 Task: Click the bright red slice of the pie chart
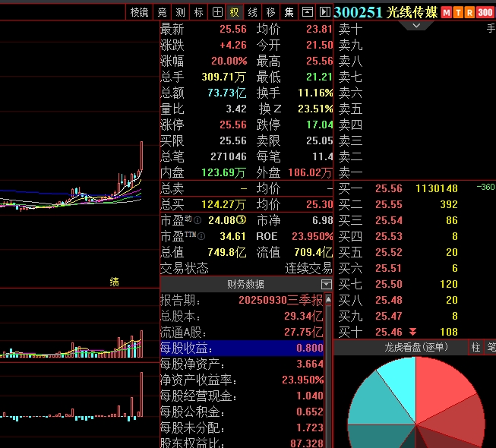440,386
